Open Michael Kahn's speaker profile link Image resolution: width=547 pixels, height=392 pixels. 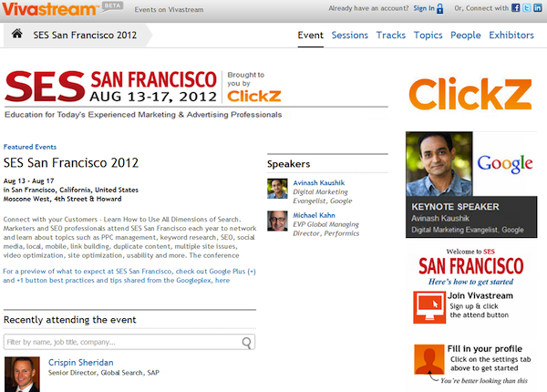[314, 215]
